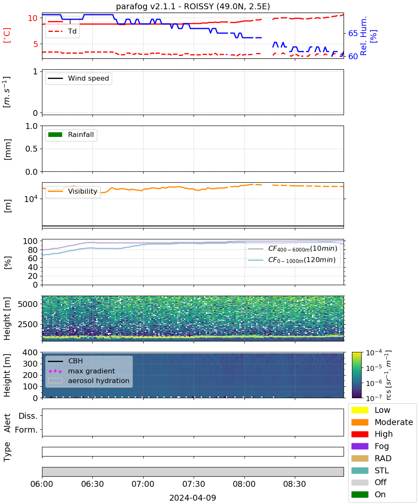Click the Wind speed legend entry
This screenshot has width=420, height=504.
[79, 78]
